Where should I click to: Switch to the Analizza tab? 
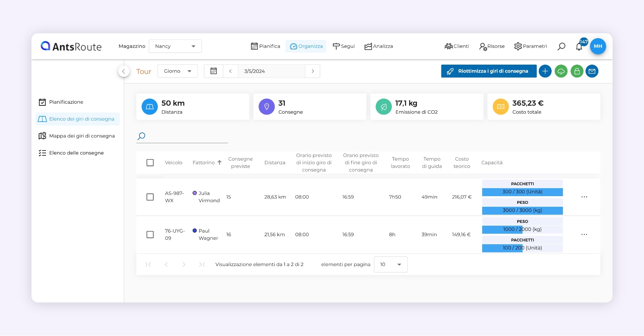(x=379, y=46)
